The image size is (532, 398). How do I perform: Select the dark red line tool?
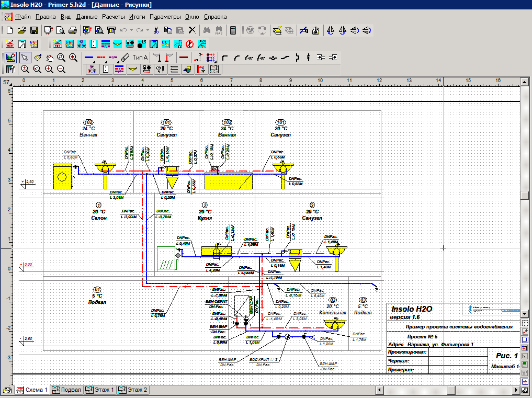click(x=184, y=58)
